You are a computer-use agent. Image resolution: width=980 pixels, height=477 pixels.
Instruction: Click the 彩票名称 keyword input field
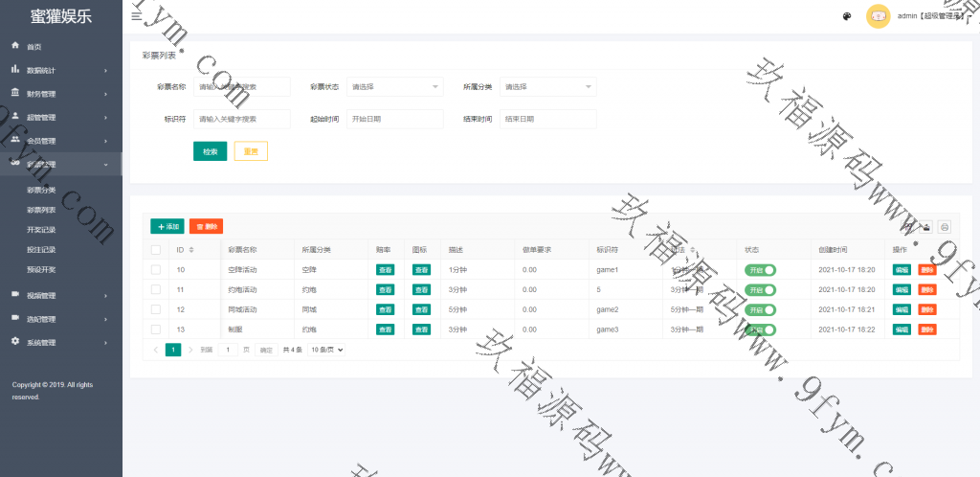pos(241,87)
